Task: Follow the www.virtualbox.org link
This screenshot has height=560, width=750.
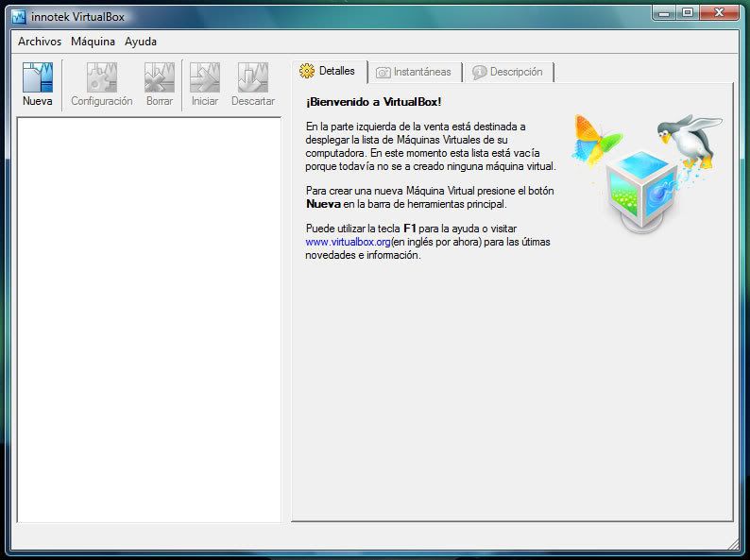Action: coord(348,242)
